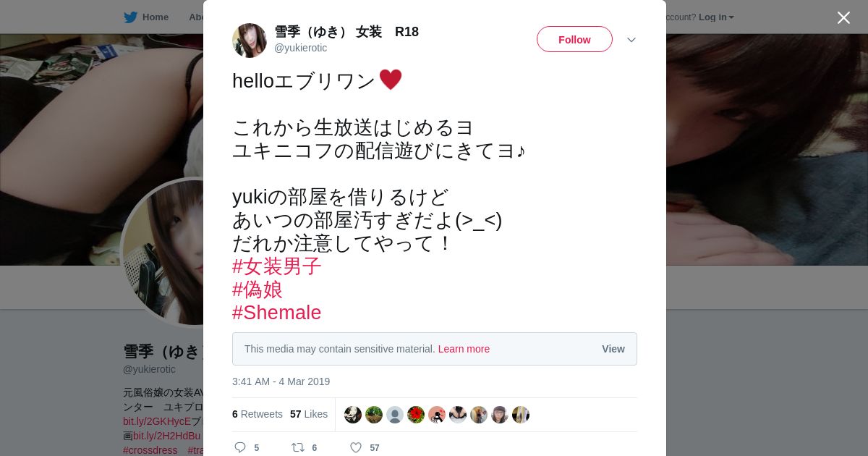Click the retweet arrows icon

[x=298, y=447]
